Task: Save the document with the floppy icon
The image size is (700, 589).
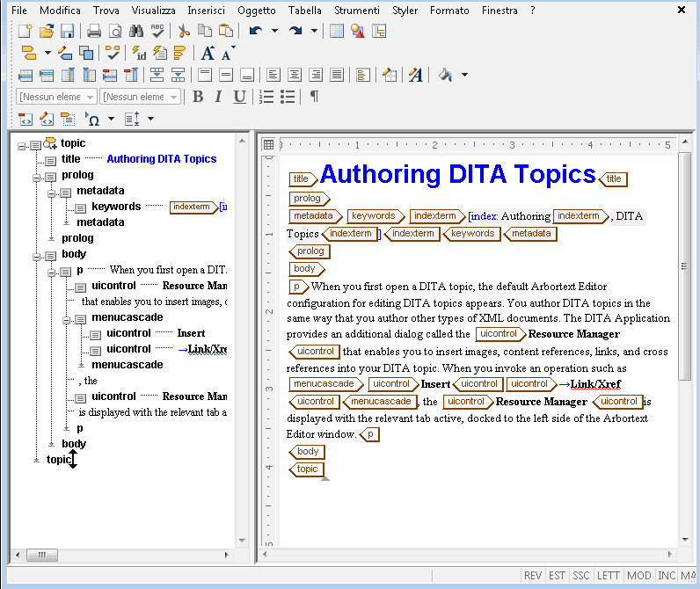Action: (x=67, y=31)
